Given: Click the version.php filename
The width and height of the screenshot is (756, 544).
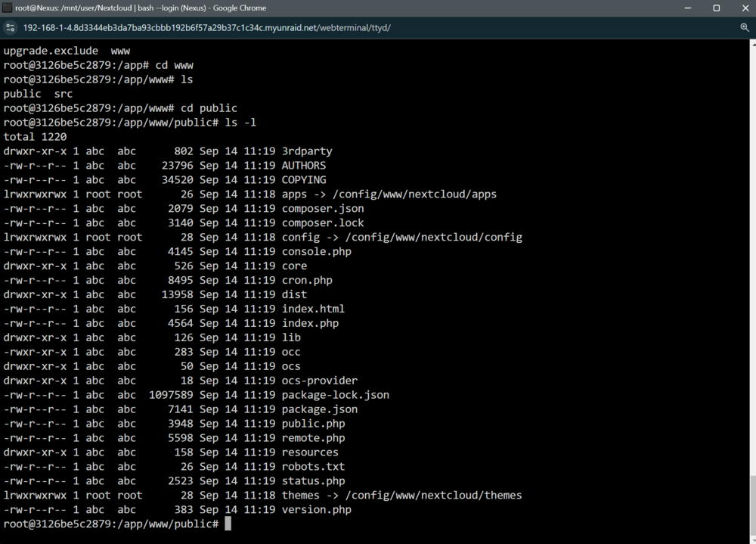Looking at the screenshot, I should 316,510.
